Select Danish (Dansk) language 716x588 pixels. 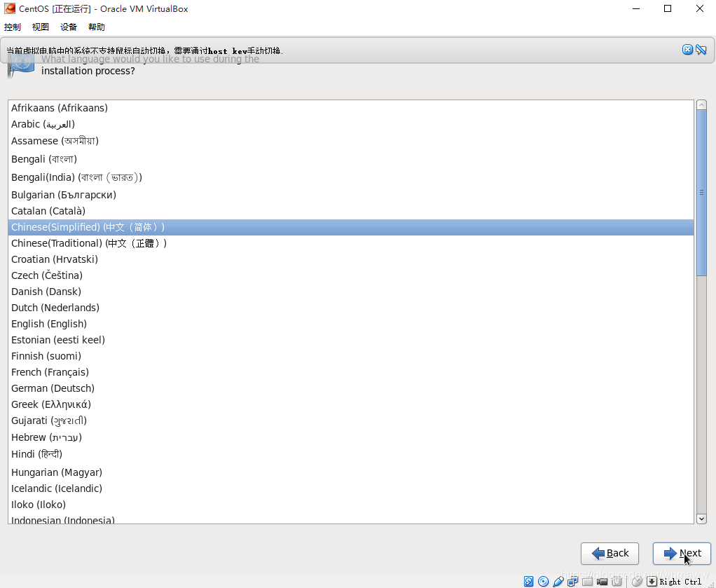351,292
